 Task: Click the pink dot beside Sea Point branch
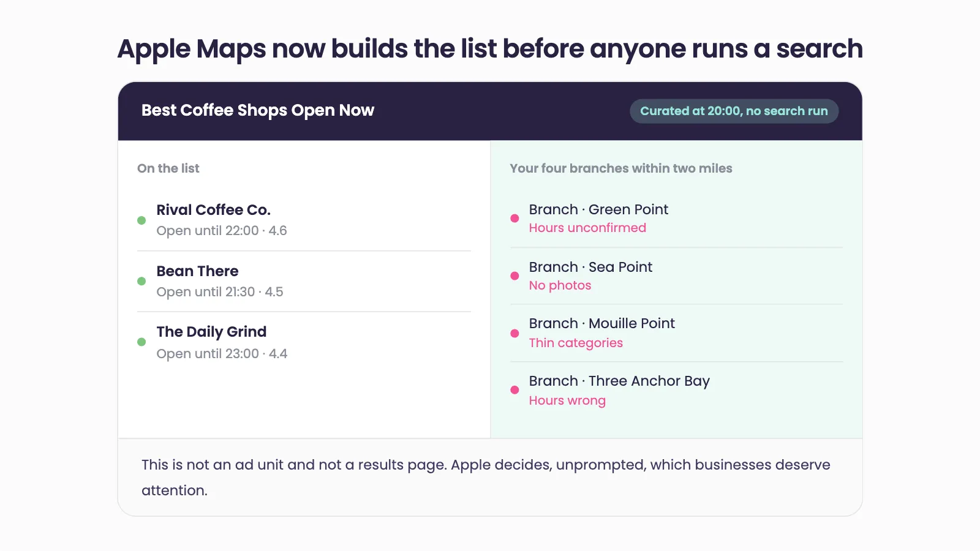click(514, 276)
